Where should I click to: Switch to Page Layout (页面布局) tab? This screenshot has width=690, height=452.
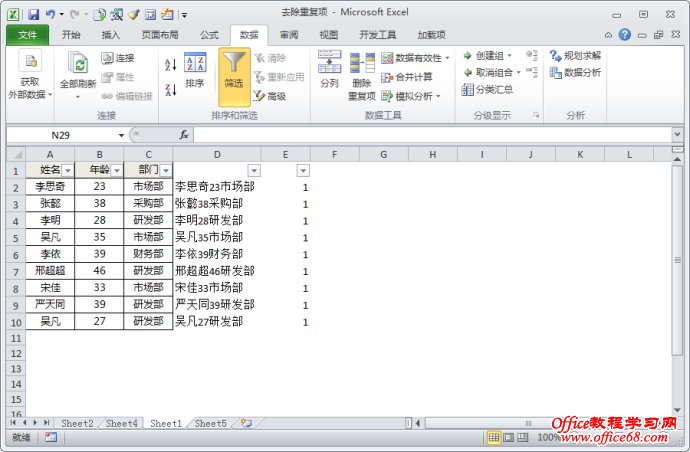click(160, 35)
